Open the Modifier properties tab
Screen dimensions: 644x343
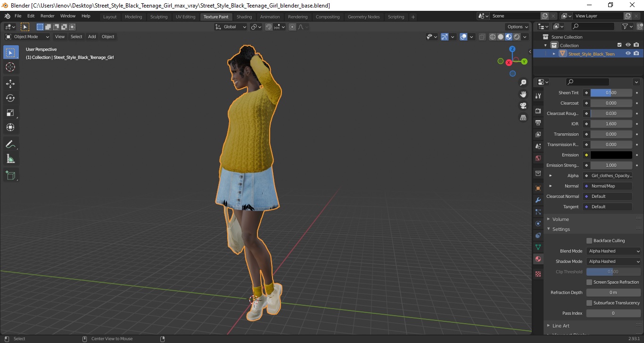(x=538, y=200)
